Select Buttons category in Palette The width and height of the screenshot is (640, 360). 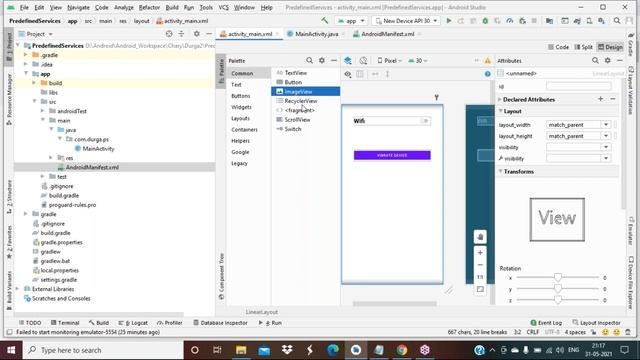pyautogui.click(x=241, y=96)
